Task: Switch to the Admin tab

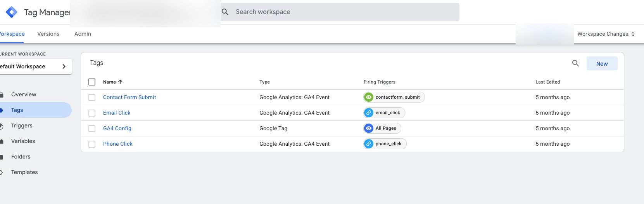Action: (x=83, y=34)
